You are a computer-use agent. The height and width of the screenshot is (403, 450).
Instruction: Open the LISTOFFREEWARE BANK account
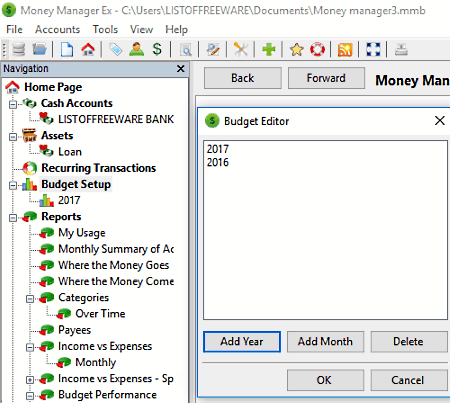coord(116,119)
